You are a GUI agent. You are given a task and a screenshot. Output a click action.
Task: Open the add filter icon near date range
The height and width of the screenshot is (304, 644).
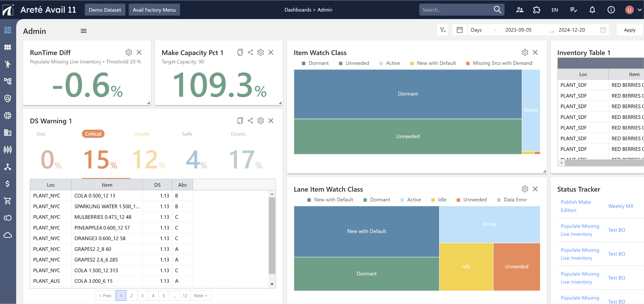pos(442,30)
